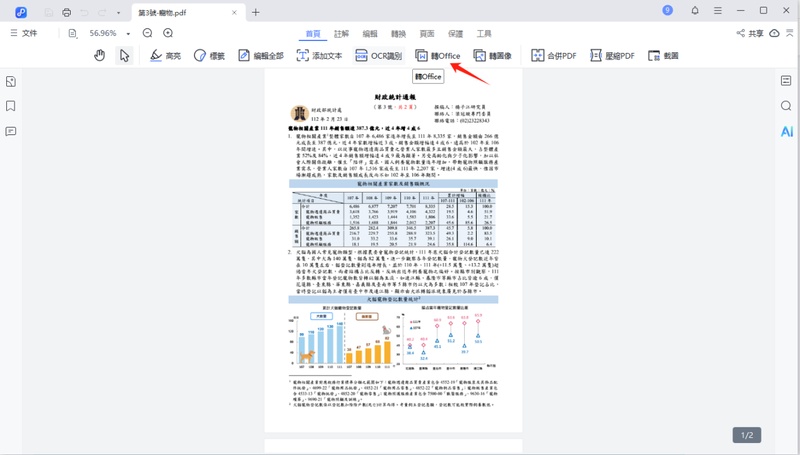Click the 1/2 page indicator
Screen dimensions: 800x455
[x=747, y=435]
